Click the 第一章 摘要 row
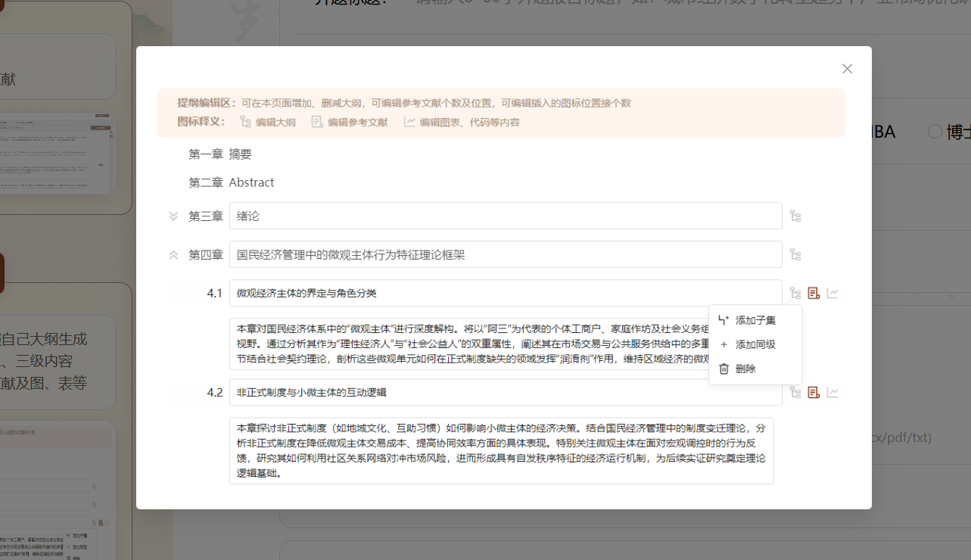The image size is (971, 560). click(220, 154)
